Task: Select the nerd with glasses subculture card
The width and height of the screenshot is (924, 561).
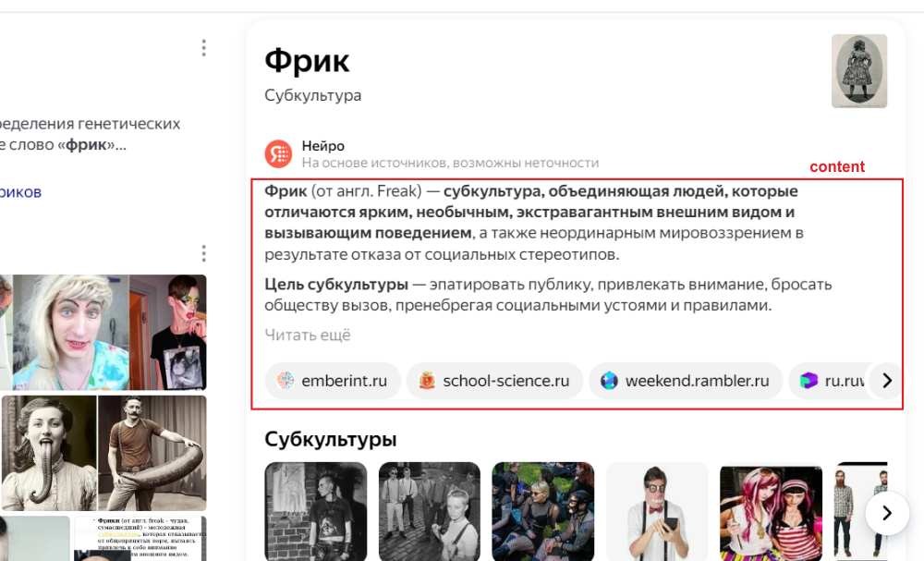Action: 657,511
